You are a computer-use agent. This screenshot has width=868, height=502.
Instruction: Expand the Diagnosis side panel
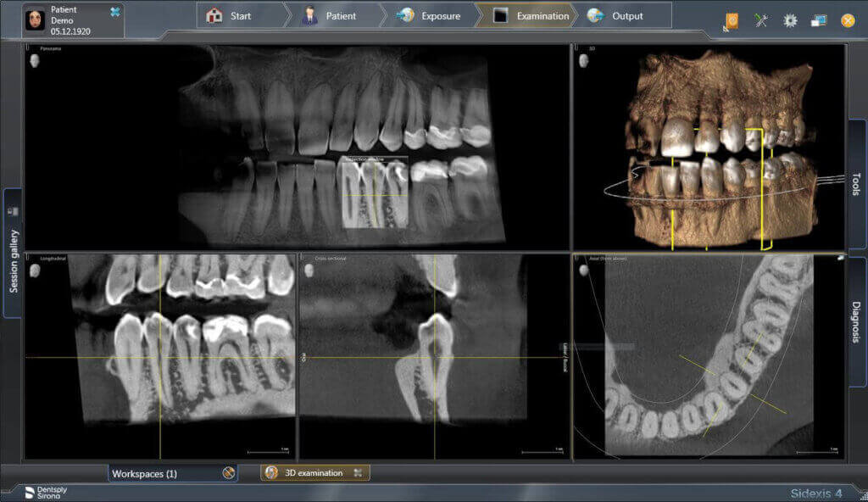coord(856,322)
